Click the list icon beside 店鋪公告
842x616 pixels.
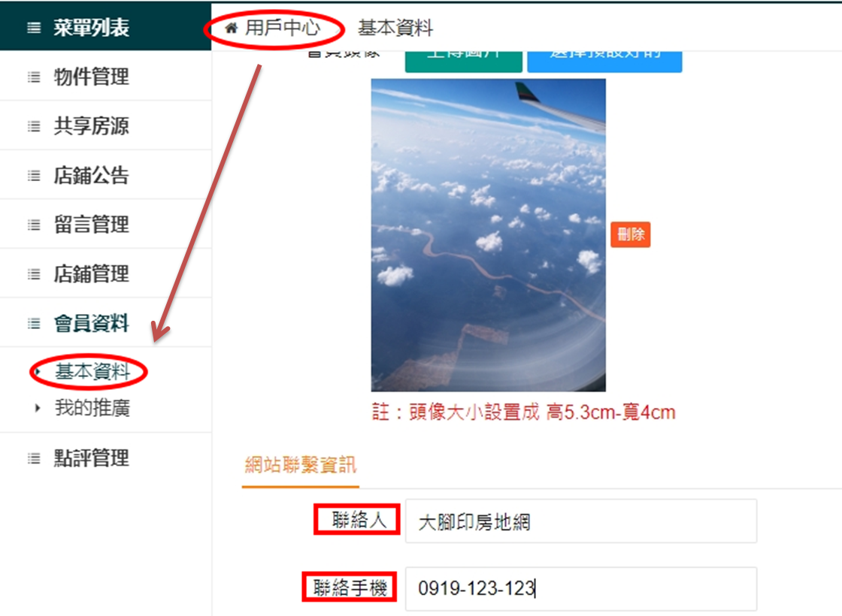click(34, 176)
